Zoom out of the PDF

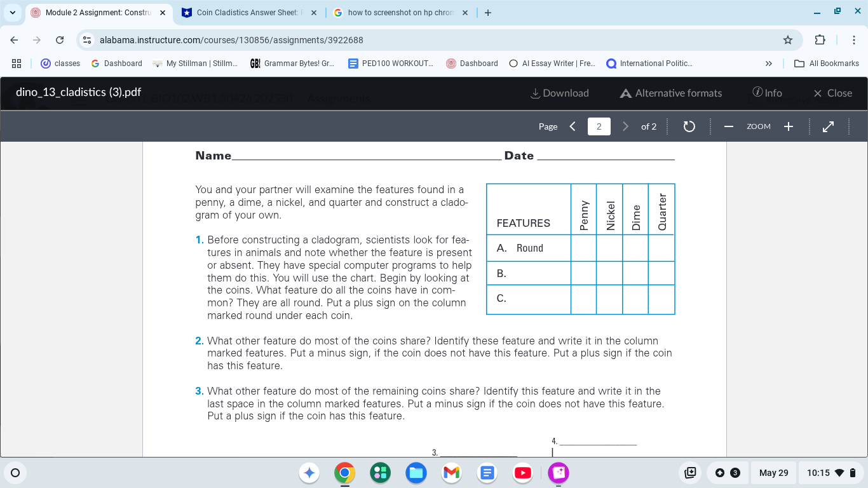(x=728, y=126)
